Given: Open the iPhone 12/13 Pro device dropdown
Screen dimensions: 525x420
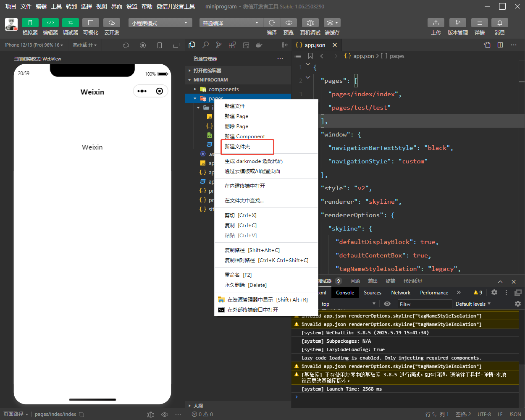Looking at the screenshot, I should pos(34,45).
